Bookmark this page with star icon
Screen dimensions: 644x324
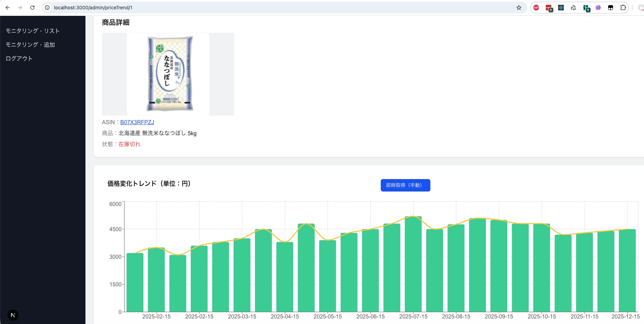519,8
